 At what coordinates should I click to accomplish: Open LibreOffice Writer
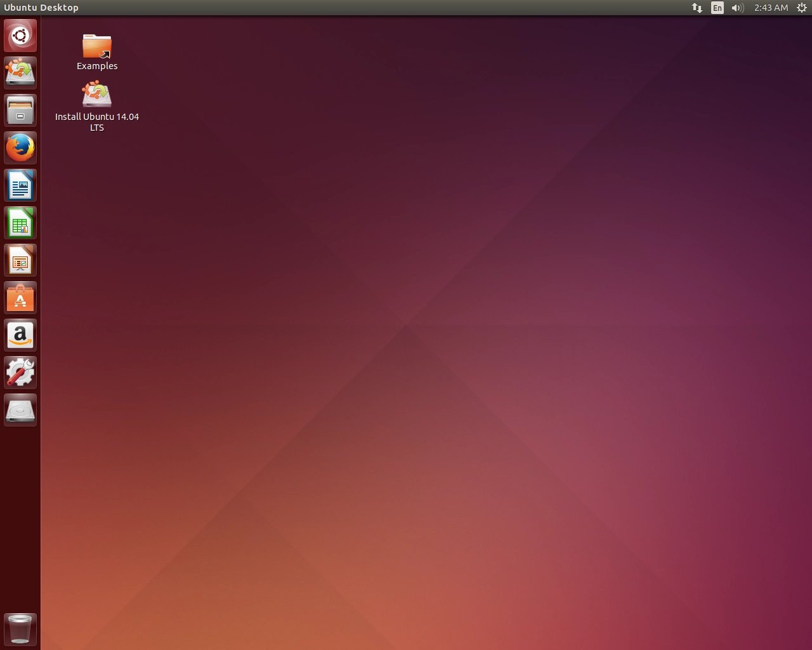tap(20, 185)
